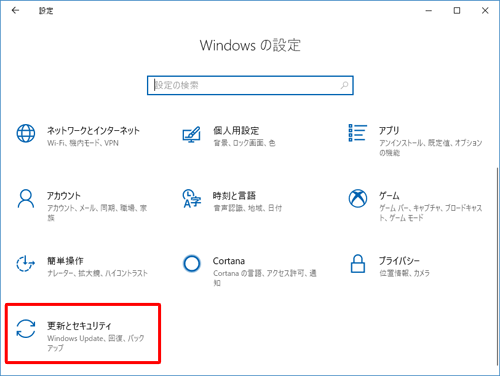Open the Network and Internet globe icon
This screenshot has height=376, width=500.
26,133
